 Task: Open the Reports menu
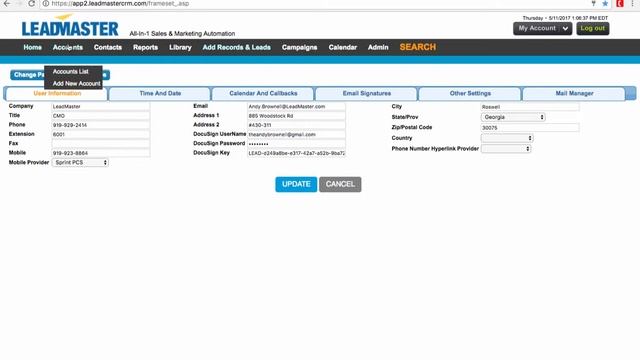pyautogui.click(x=145, y=47)
